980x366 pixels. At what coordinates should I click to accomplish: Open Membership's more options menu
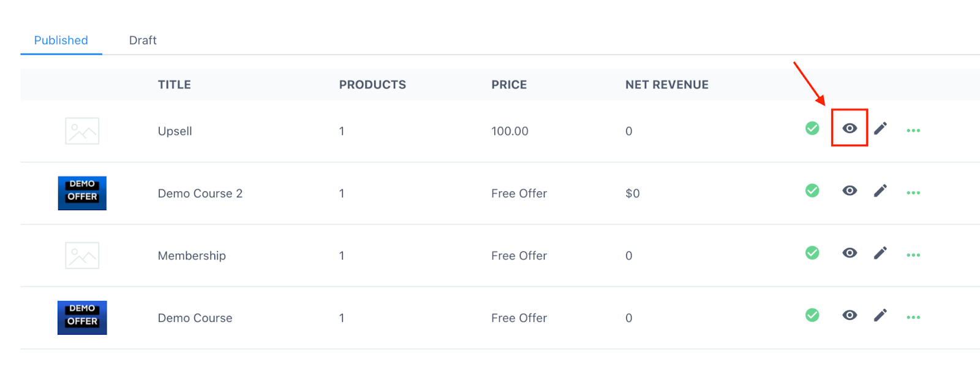(x=913, y=255)
